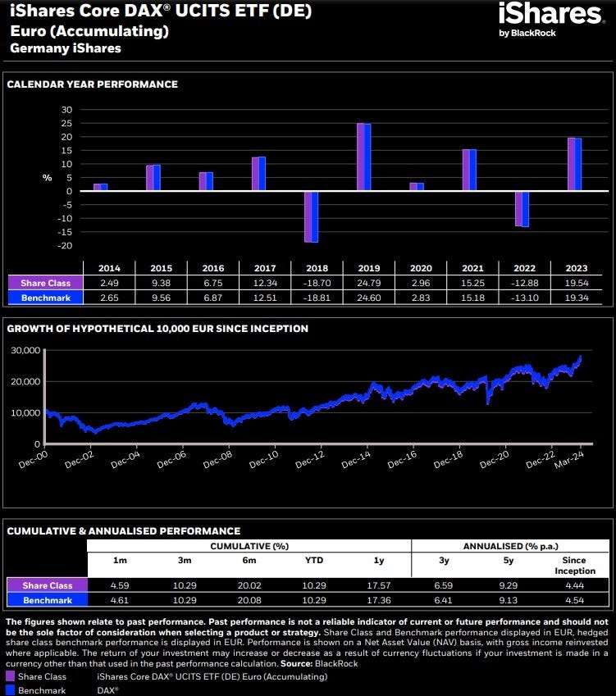Image resolution: width=616 pixels, height=696 pixels.
Task: Click the 'Source: BlackRock' text in the disclaimer
Action: [x=319, y=663]
